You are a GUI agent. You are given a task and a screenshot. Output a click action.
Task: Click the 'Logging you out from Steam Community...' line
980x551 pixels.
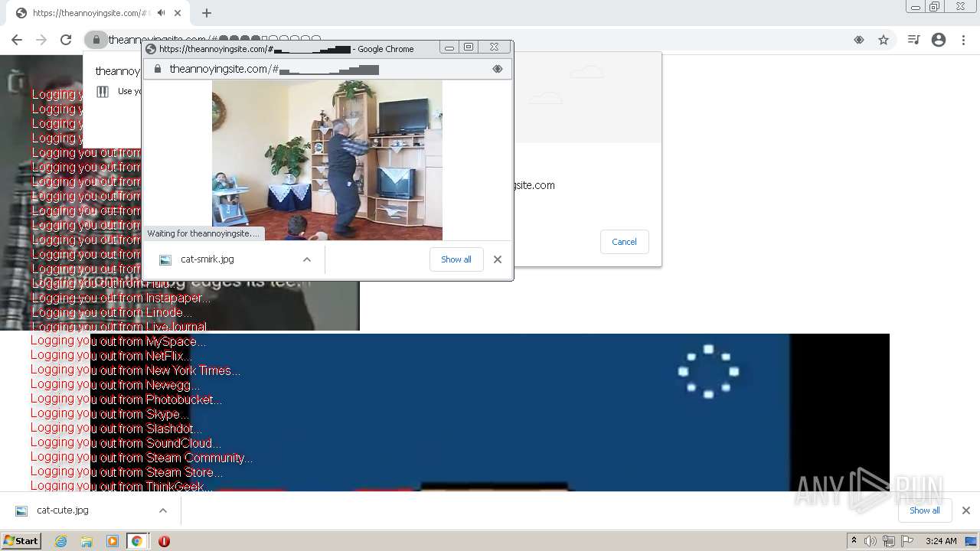[142, 458]
